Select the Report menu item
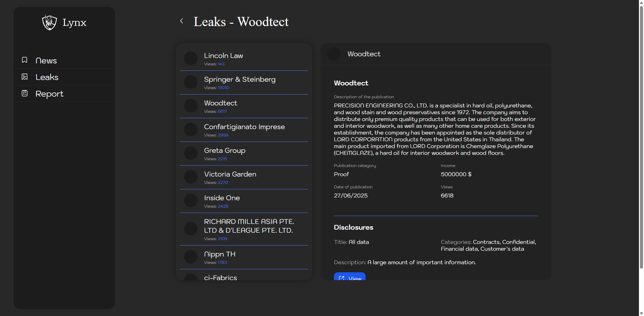This screenshot has width=644, height=316. (49, 94)
